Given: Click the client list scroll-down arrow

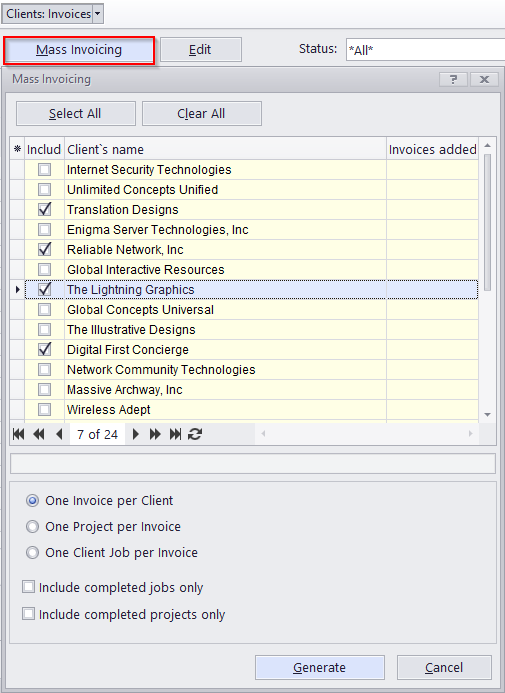Looking at the screenshot, I should pos(487,415).
